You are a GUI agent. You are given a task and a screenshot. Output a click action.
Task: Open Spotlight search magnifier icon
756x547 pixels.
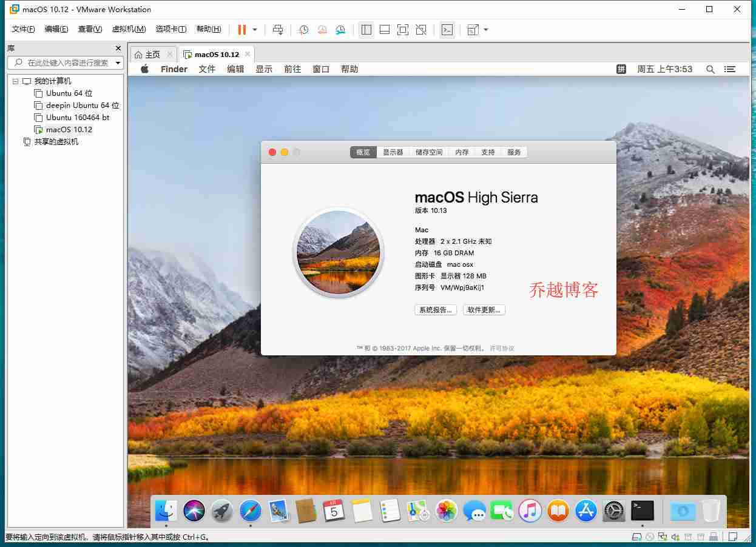click(710, 69)
